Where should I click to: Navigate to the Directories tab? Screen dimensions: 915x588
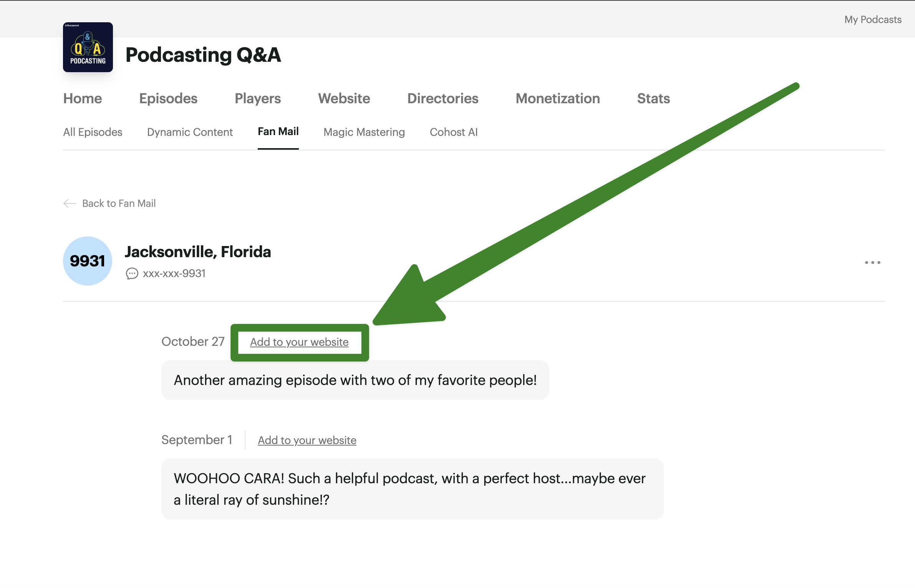[x=443, y=99]
